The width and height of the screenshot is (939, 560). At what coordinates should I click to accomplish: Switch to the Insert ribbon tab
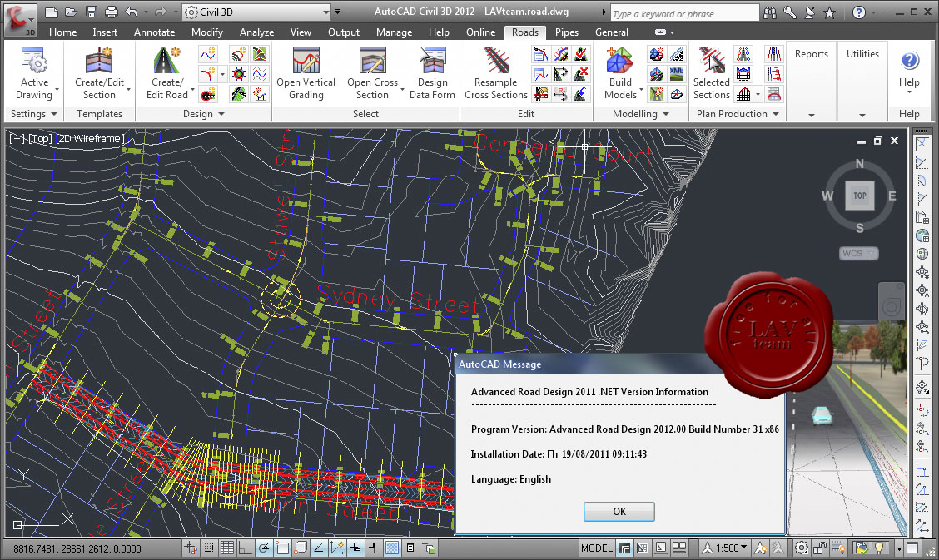point(105,32)
